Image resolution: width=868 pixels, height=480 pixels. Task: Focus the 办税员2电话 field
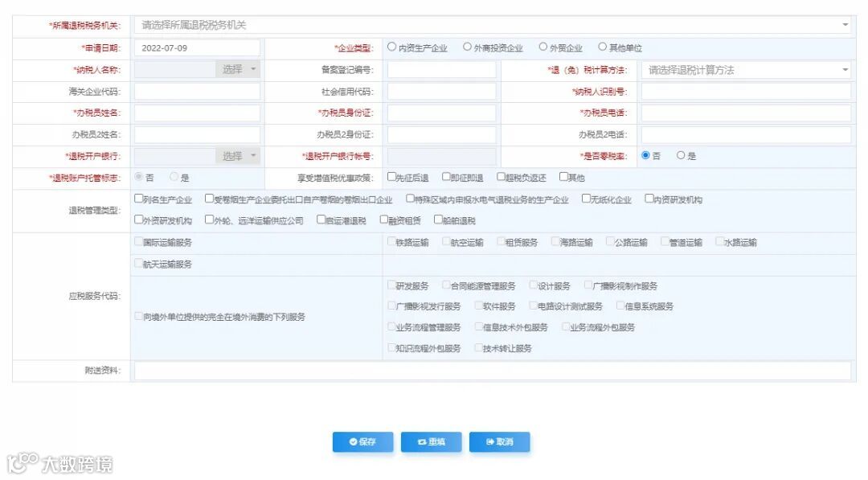pos(746,134)
